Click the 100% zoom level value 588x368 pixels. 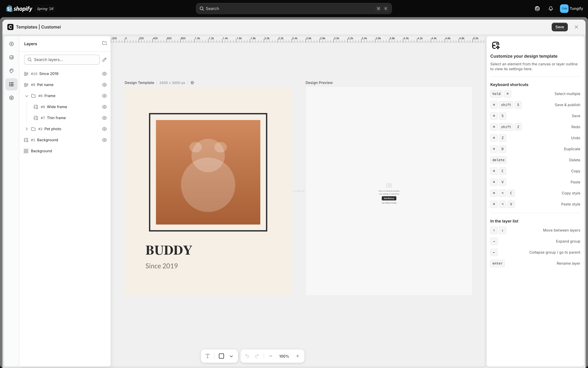point(284,356)
